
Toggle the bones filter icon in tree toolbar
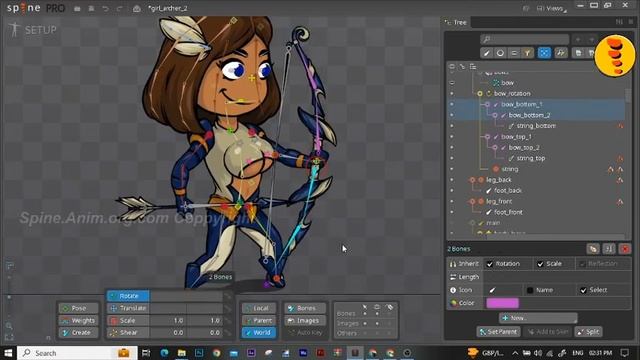pos(487,53)
